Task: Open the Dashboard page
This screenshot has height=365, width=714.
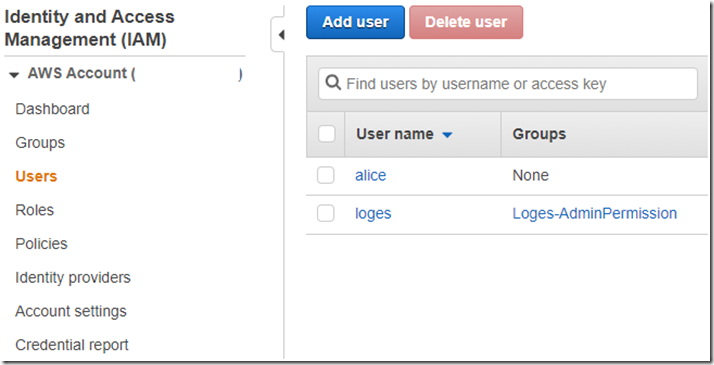Action: pos(52,109)
